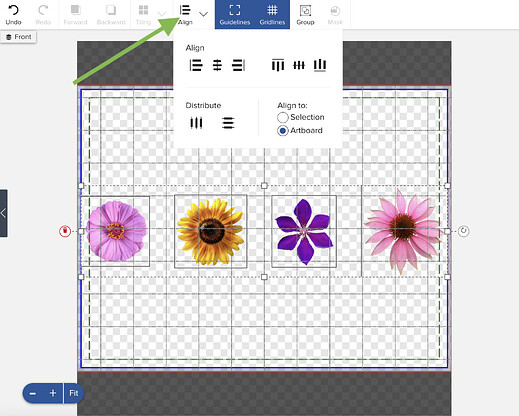
Task: Click the align left edges icon
Action: pyautogui.click(x=196, y=65)
